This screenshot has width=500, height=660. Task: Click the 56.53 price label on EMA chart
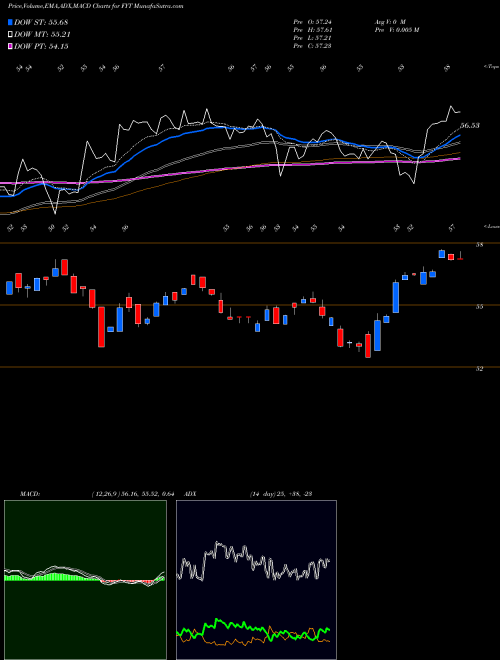pyautogui.click(x=470, y=125)
